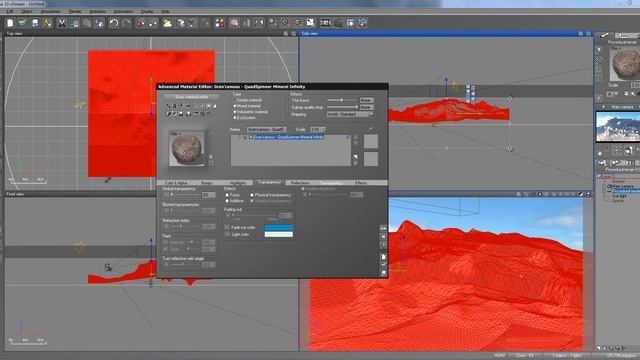Switch to the Bumps tab
Image resolution: width=640 pixels, height=360 pixels.
(x=207, y=183)
